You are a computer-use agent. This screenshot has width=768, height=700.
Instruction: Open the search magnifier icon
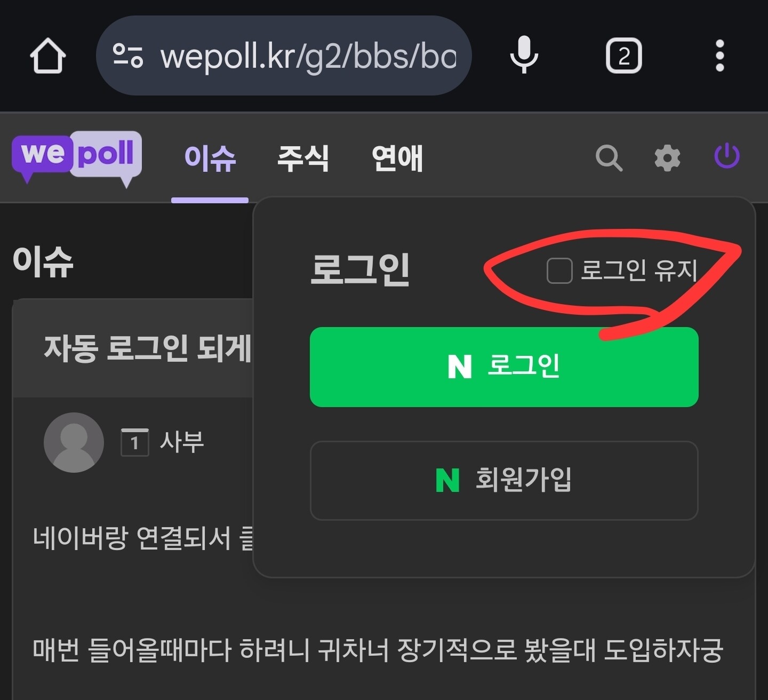coord(609,158)
